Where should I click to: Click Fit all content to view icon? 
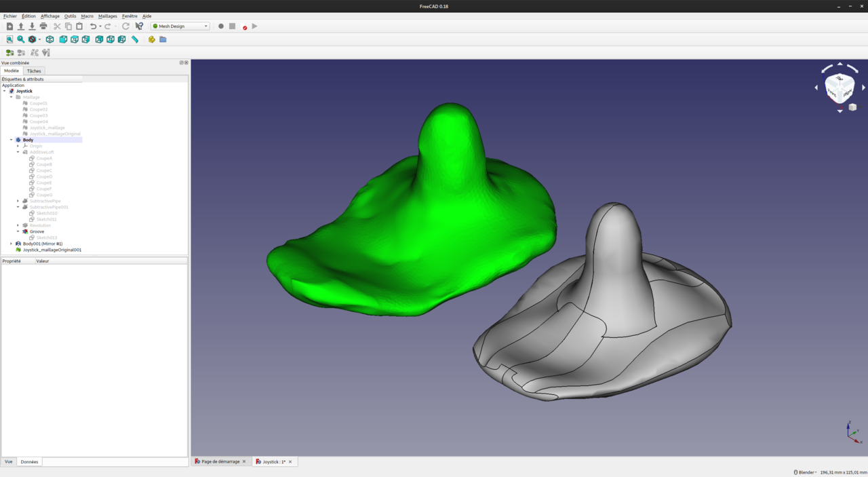[x=9, y=39]
